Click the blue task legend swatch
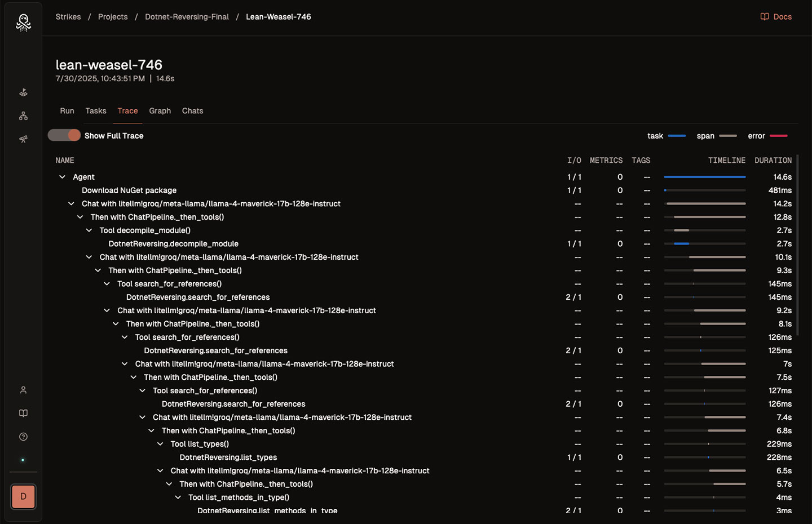Viewport: 812px width, 524px height. 677,136
